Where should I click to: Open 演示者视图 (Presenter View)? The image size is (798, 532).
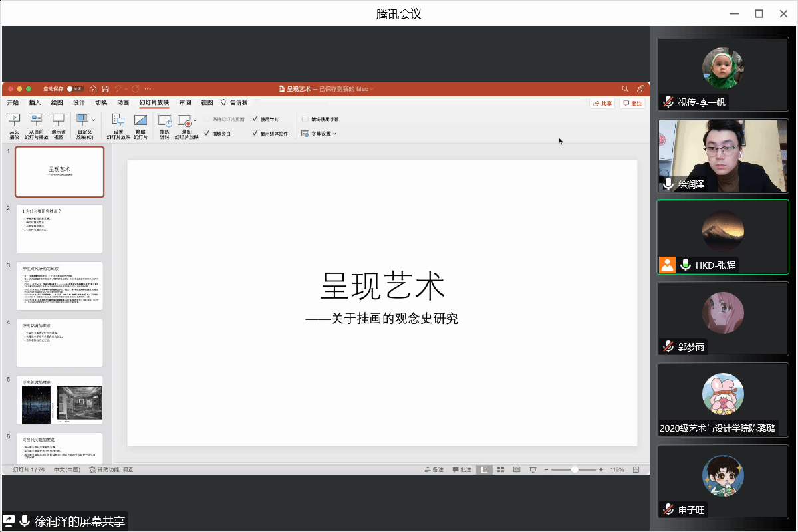tap(59, 120)
